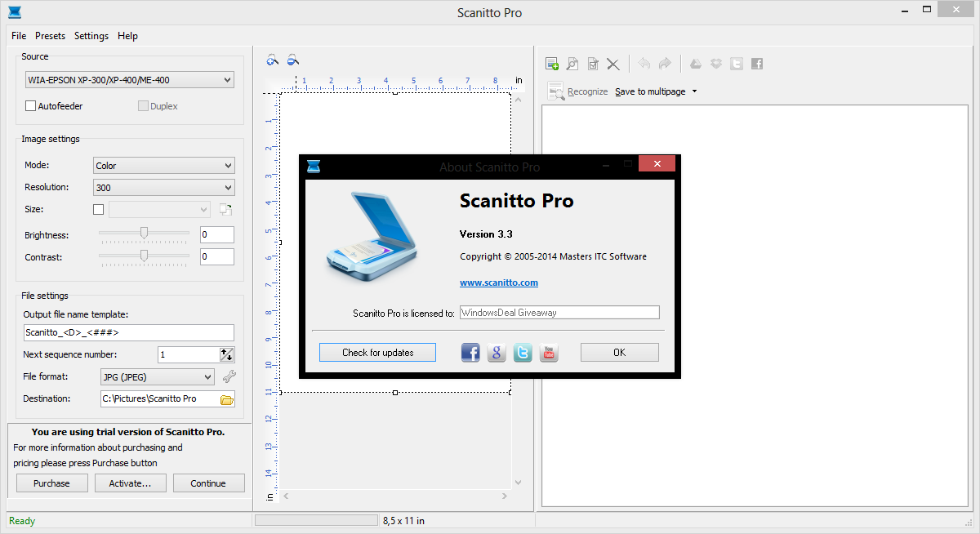The width and height of the screenshot is (980, 534).
Task: Confirm the About dialog with OK
Action: [619, 353]
